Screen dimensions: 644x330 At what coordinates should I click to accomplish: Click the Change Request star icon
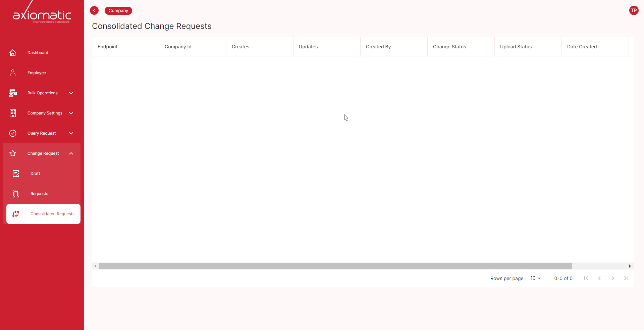click(13, 153)
